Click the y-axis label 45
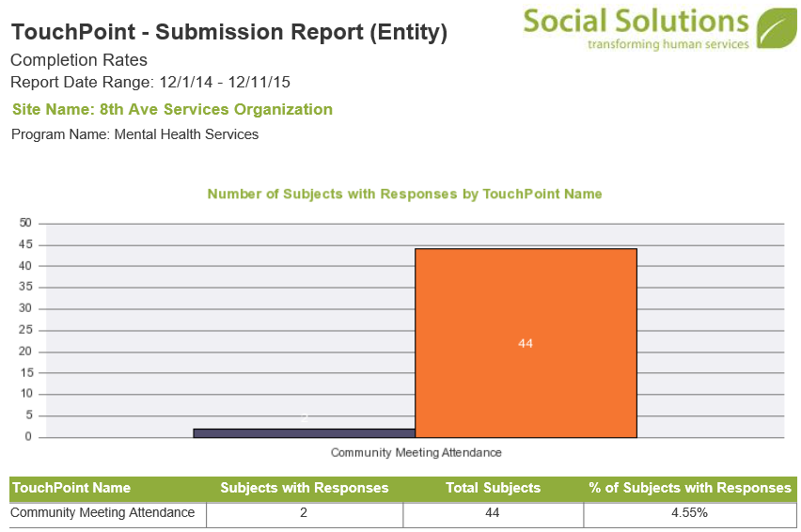 coord(25,244)
